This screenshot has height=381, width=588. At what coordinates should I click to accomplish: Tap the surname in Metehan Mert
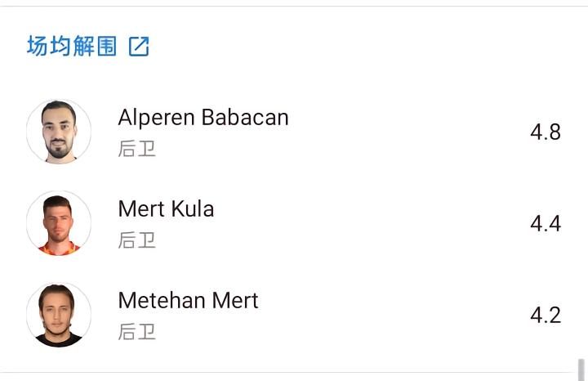235,301
